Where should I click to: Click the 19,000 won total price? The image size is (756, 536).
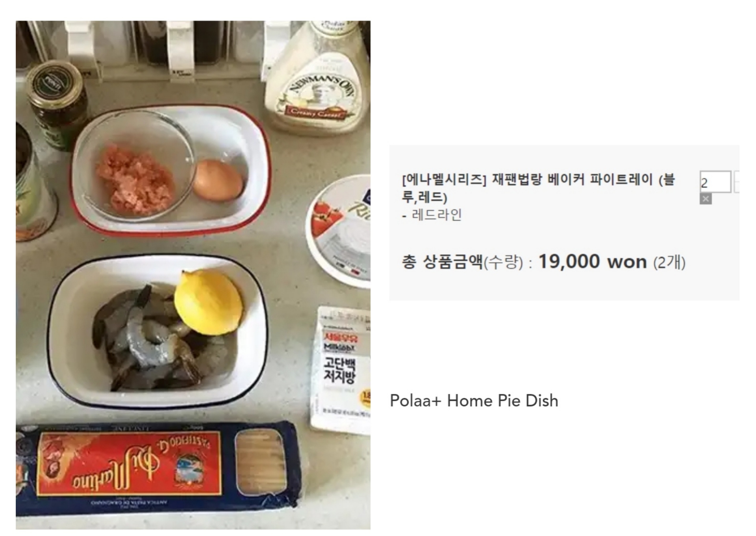pyautogui.click(x=592, y=261)
